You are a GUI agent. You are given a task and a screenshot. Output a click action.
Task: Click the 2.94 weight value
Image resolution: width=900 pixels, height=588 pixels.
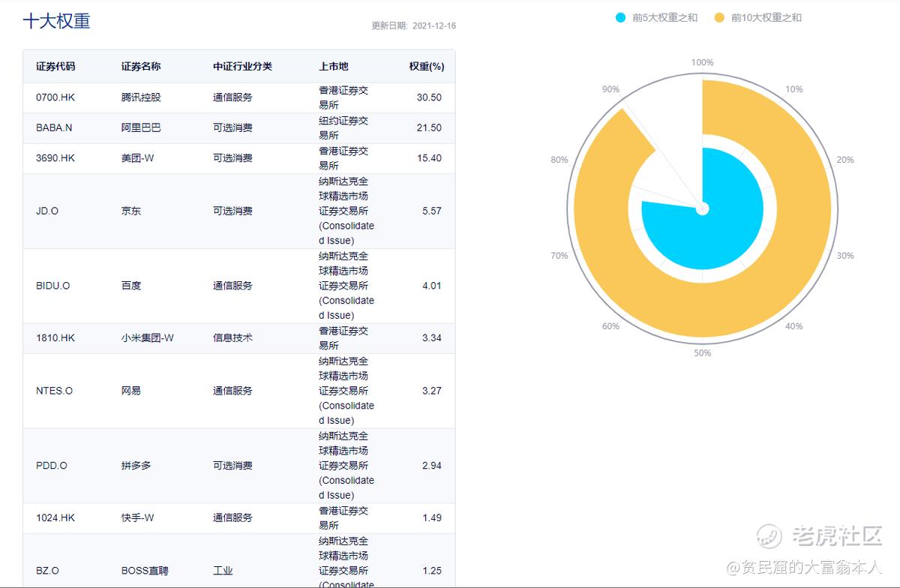coord(432,466)
